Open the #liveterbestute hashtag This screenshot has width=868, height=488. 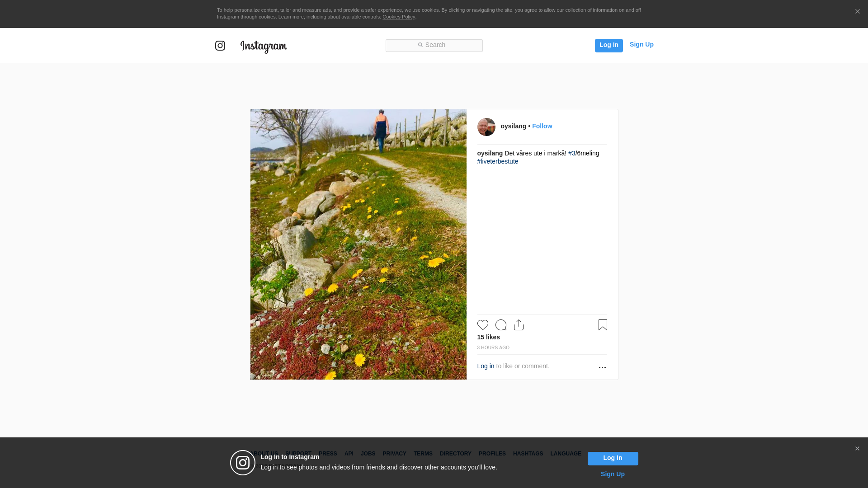tap(497, 161)
